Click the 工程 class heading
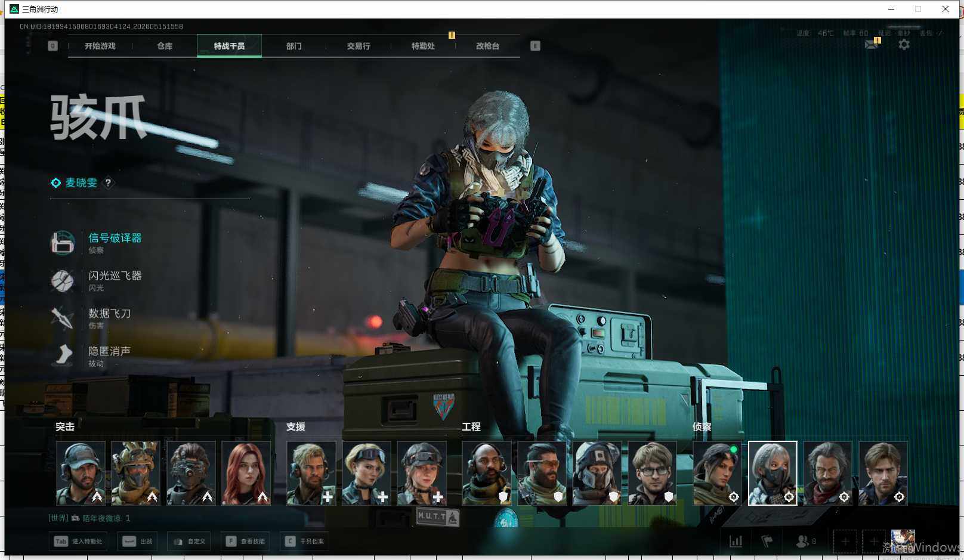Viewport: 964px width, 560px height. point(471,427)
